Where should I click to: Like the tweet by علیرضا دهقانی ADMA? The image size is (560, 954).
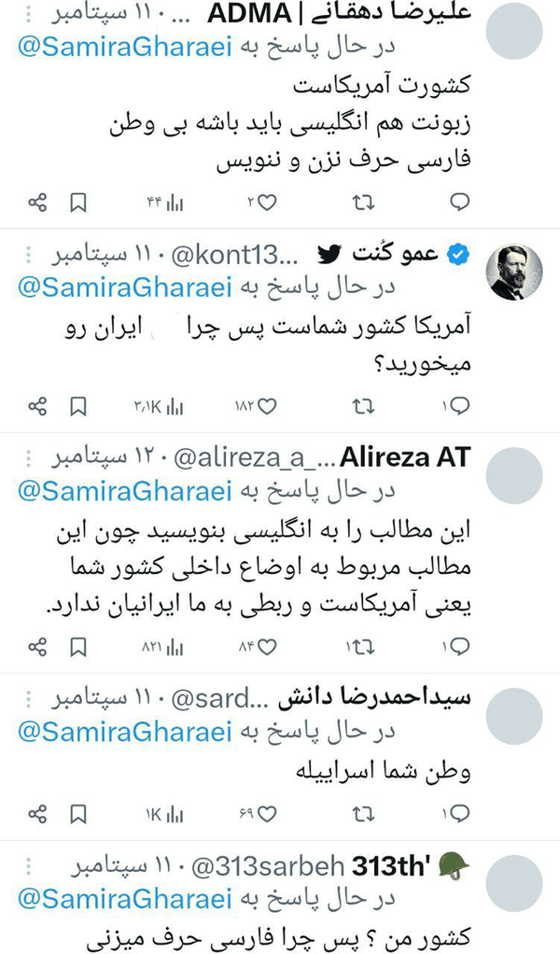coord(267,202)
